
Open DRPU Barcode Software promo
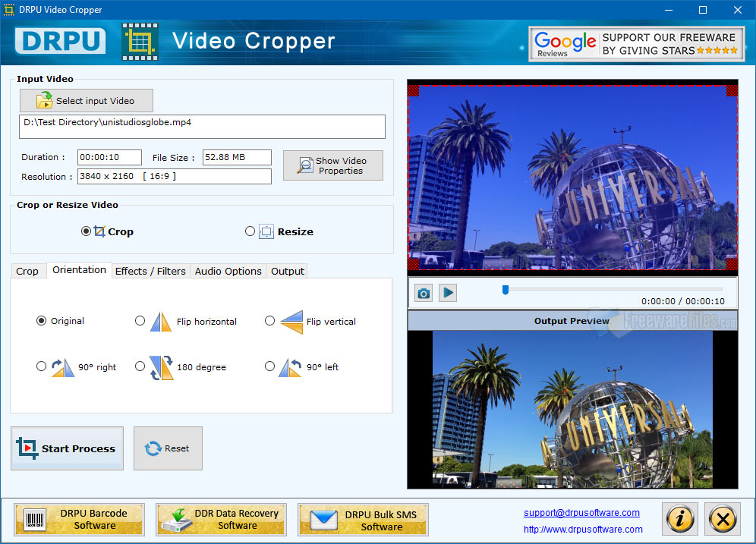[x=80, y=520]
